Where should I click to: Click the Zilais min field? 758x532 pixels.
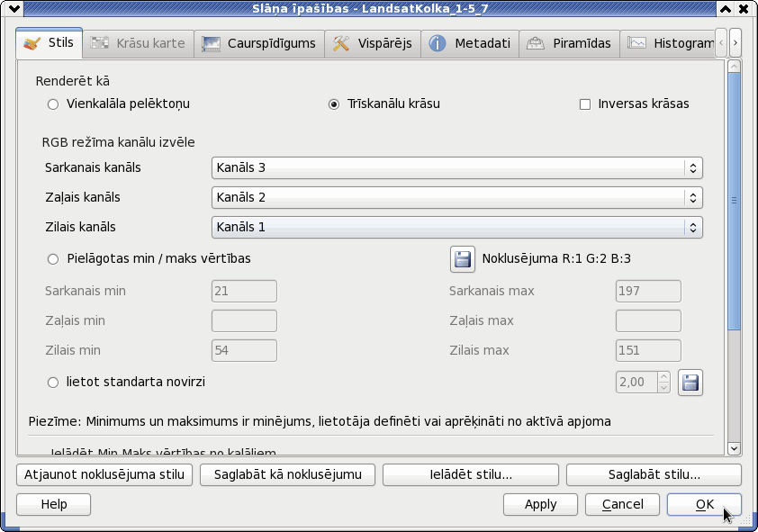point(244,351)
